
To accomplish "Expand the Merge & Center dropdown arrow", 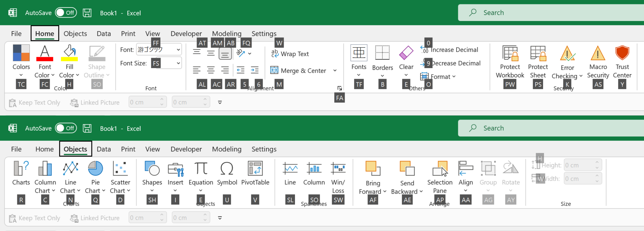I will tap(335, 71).
